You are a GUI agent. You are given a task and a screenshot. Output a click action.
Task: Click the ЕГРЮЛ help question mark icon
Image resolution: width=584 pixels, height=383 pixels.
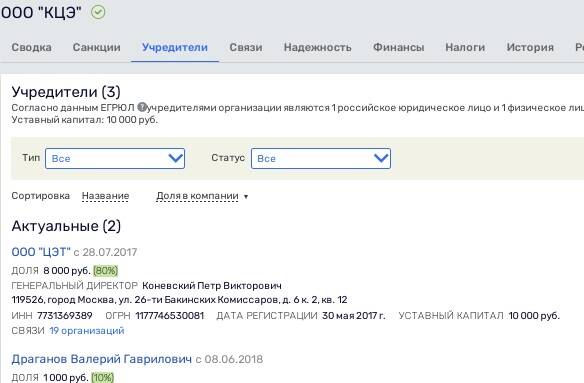click(142, 107)
